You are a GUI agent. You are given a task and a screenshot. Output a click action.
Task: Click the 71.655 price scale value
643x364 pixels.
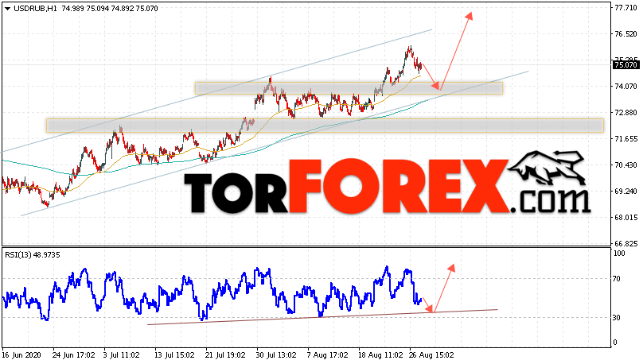(x=625, y=139)
